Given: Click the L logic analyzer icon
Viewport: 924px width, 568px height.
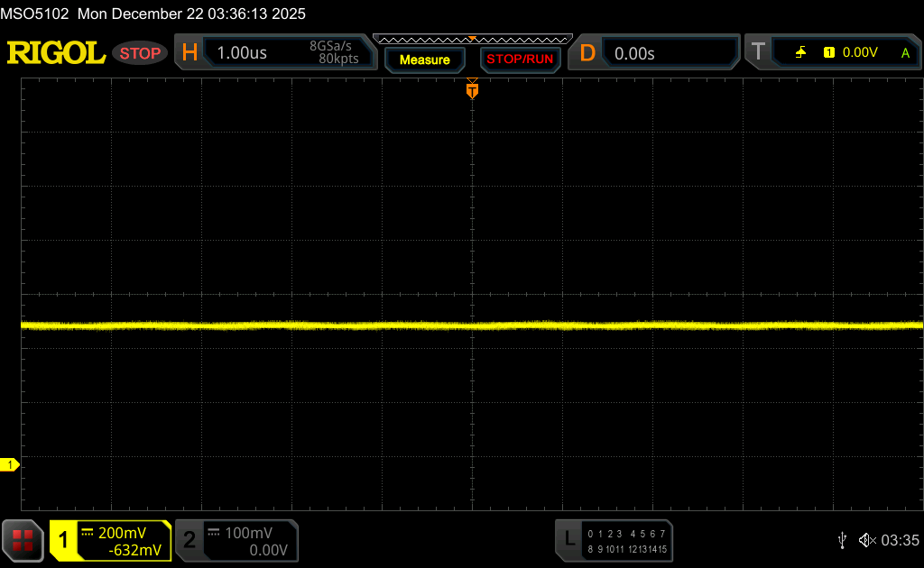Looking at the screenshot, I should (x=568, y=539).
